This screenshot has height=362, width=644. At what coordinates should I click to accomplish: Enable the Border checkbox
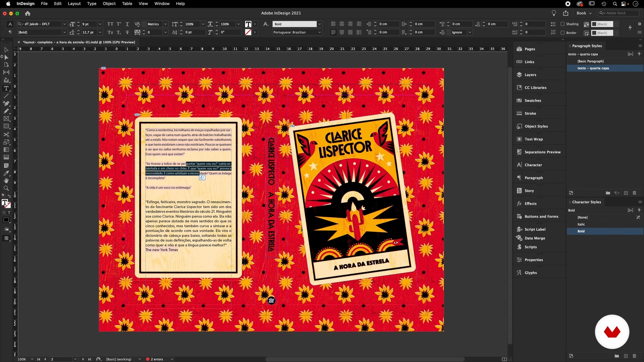(563, 33)
